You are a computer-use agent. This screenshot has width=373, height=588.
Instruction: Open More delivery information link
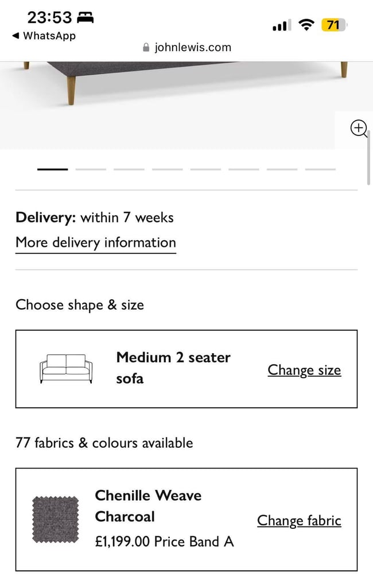coord(96,243)
